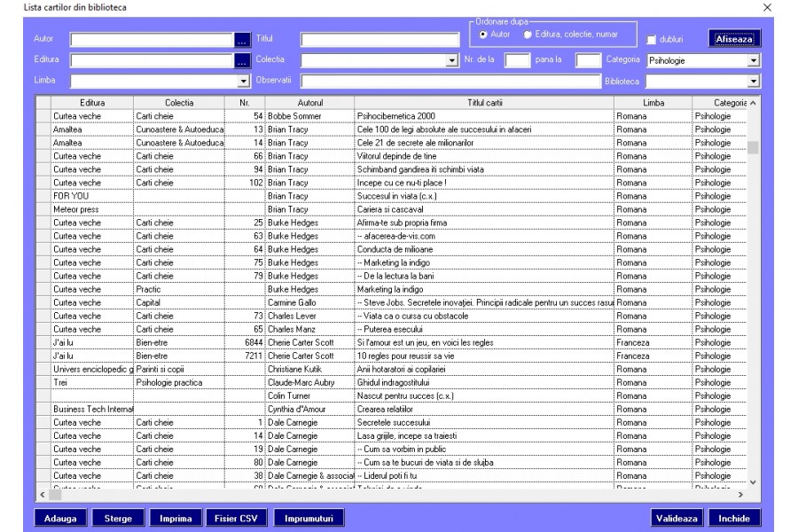Focus the Titlul input field

click(379, 40)
